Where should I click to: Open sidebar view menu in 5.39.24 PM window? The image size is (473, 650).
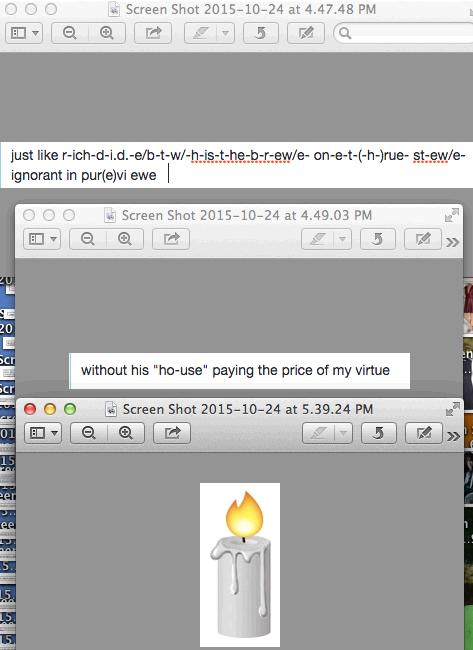pos(43,433)
